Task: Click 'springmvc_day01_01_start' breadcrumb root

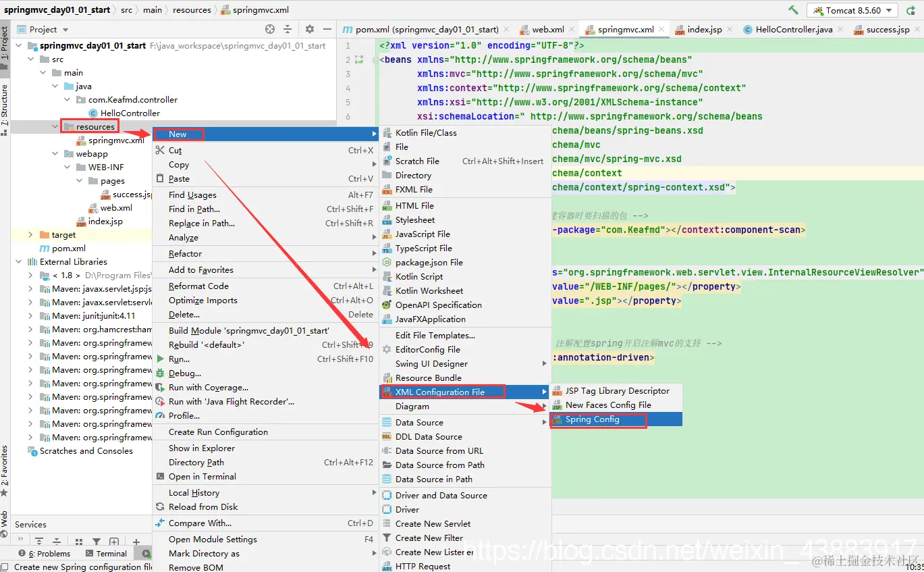Action: [x=57, y=10]
